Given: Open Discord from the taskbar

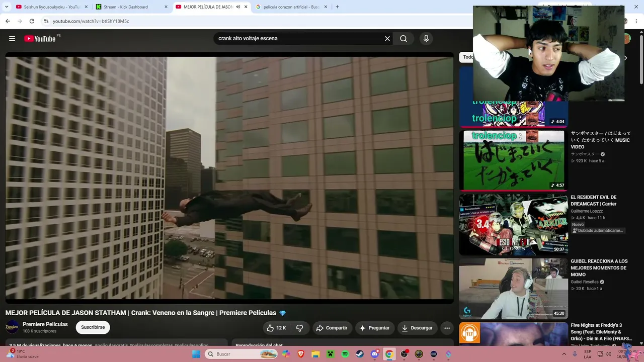Looking at the screenshot, I should pyautogui.click(x=374, y=354).
